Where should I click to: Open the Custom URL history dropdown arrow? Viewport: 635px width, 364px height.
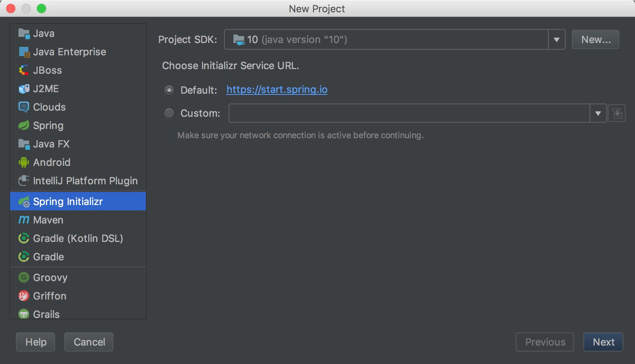[x=598, y=113]
